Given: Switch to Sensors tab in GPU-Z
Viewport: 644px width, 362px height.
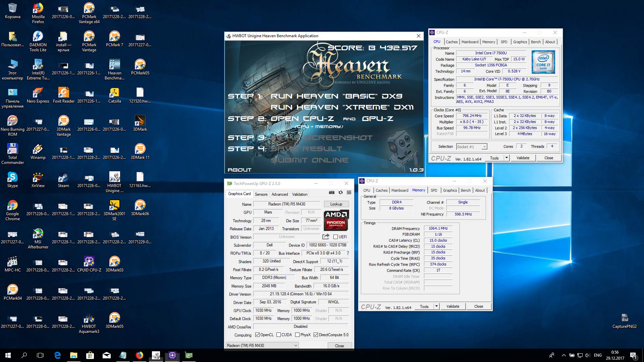Looking at the screenshot, I should tap(261, 194).
